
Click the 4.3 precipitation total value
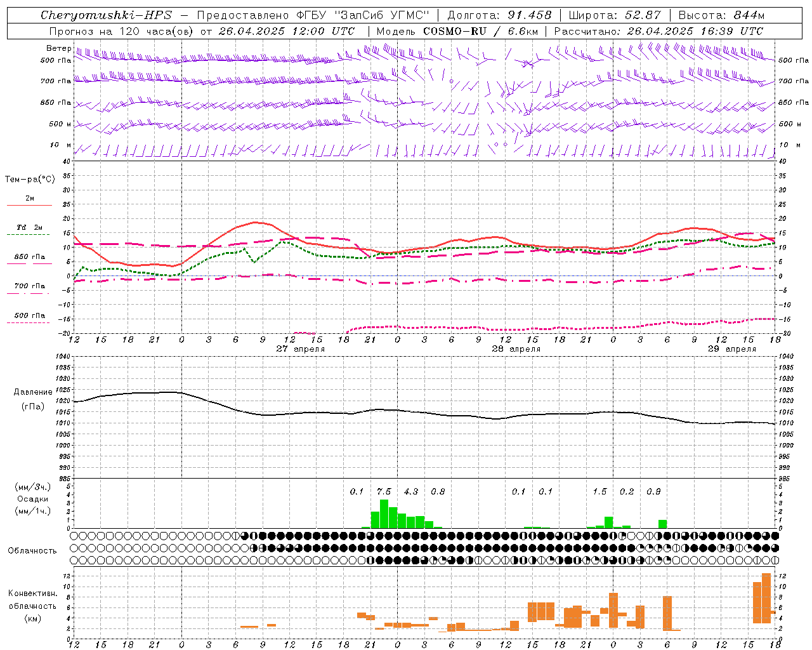pyautogui.click(x=411, y=491)
